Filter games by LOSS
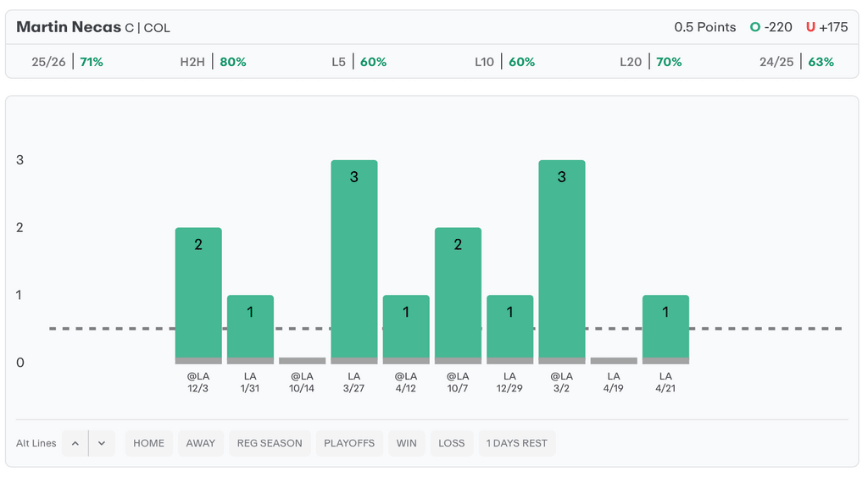The width and height of the screenshot is (868, 477). (452, 443)
